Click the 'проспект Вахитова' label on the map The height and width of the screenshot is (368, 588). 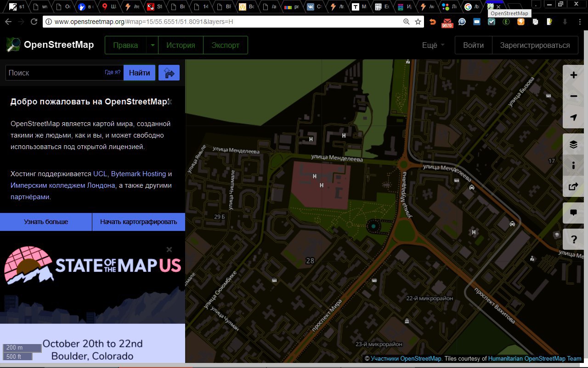click(x=495, y=306)
